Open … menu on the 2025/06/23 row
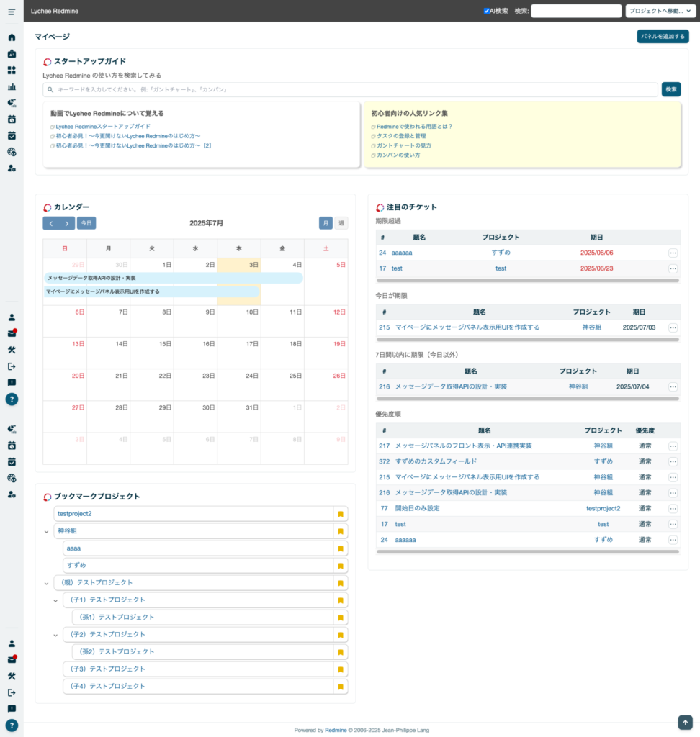The image size is (700, 737). tap(673, 269)
